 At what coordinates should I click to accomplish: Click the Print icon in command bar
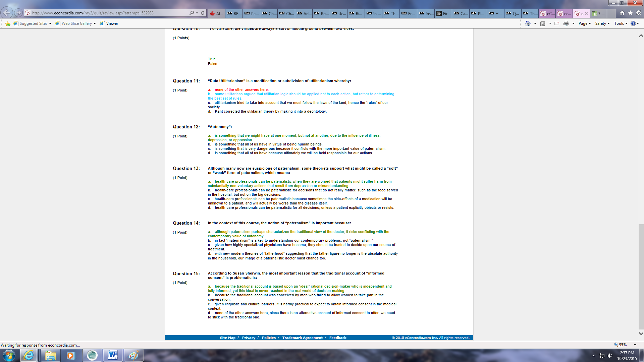click(566, 23)
